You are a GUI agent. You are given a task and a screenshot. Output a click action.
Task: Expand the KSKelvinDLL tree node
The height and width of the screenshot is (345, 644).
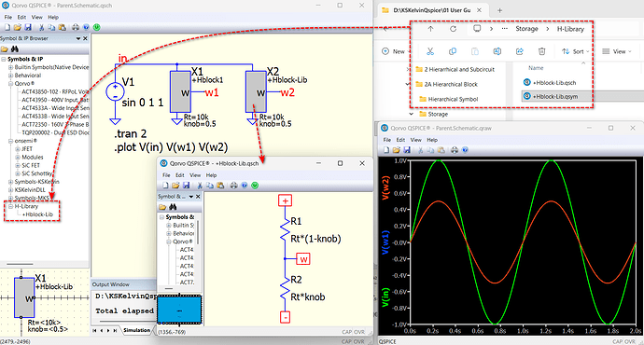[10, 190]
